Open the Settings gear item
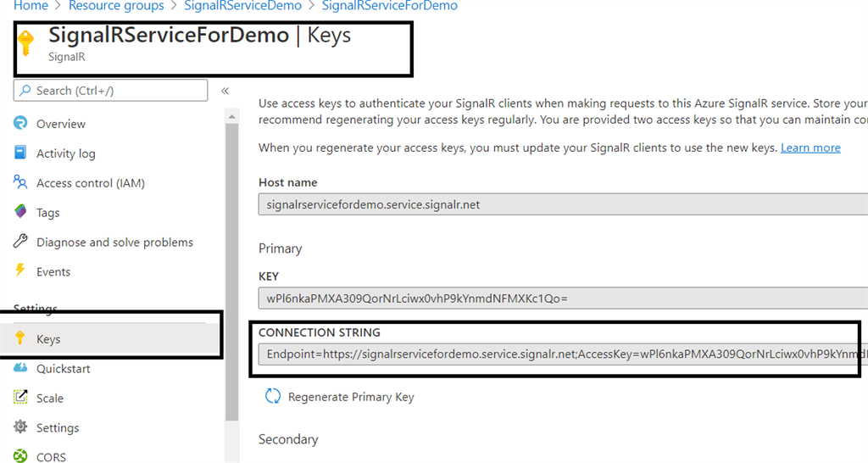868x463 pixels. pyautogui.click(x=58, y=427)
